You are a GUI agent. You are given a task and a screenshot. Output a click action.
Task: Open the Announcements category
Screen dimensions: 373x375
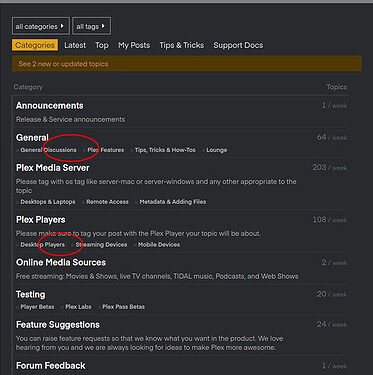pos(50,106)
